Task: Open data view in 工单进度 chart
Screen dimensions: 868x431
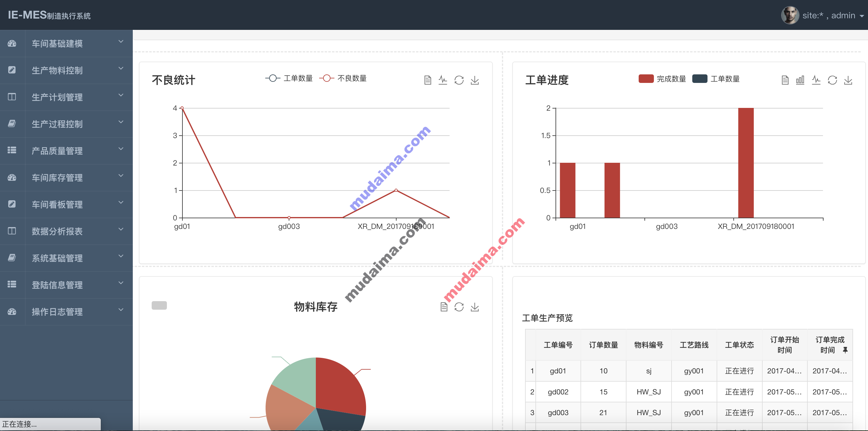Action: click(785, 80)
